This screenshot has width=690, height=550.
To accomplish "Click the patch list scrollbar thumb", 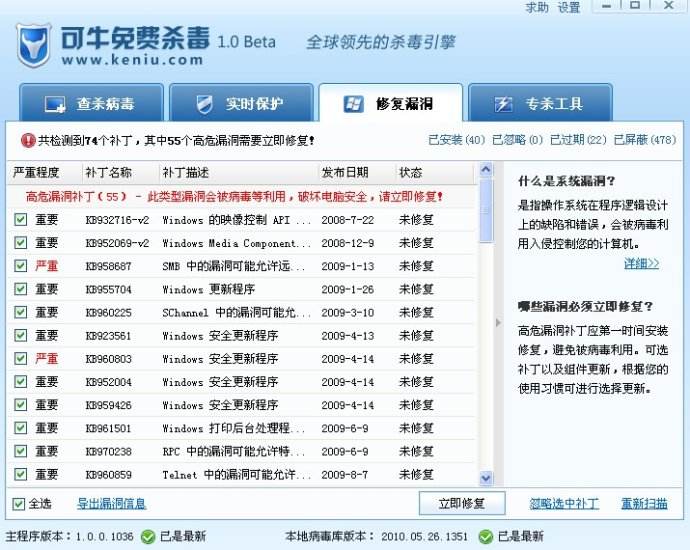I will (486, 211).
